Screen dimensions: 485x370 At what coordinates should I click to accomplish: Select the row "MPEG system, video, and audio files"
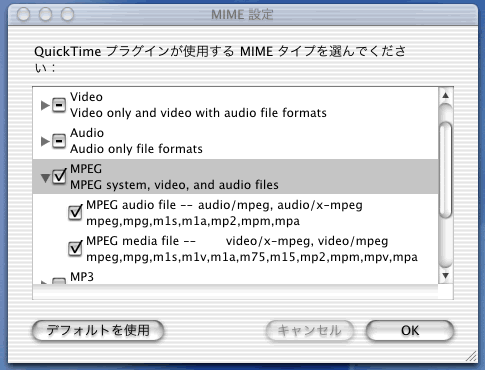pyautogui.click(x=235, y=177)
